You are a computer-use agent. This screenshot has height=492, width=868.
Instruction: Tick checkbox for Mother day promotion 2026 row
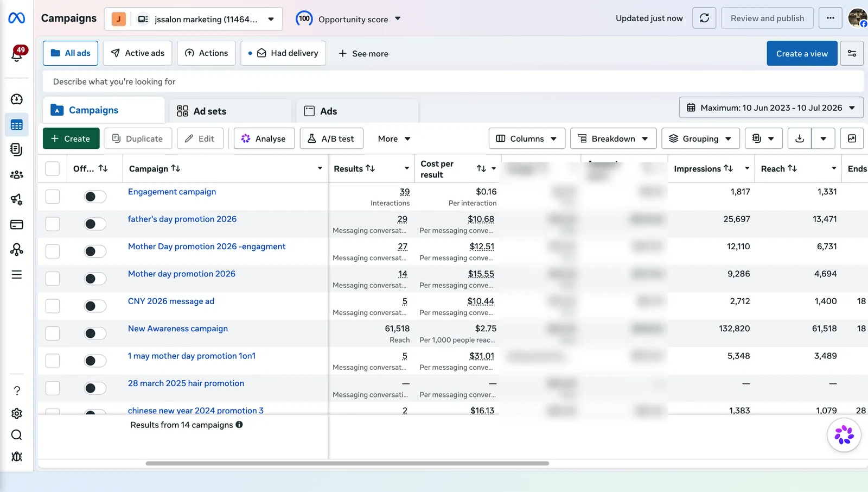click(x=53, y=279)
